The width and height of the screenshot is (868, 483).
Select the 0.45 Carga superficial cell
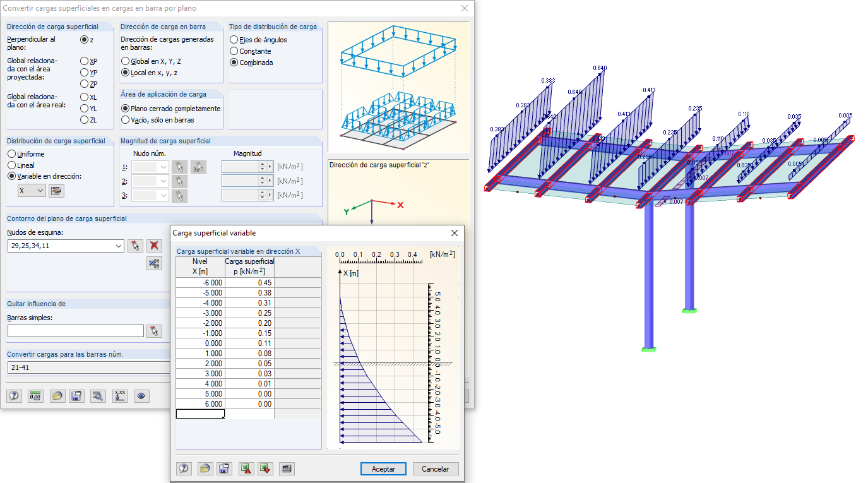tap(249, 283)
